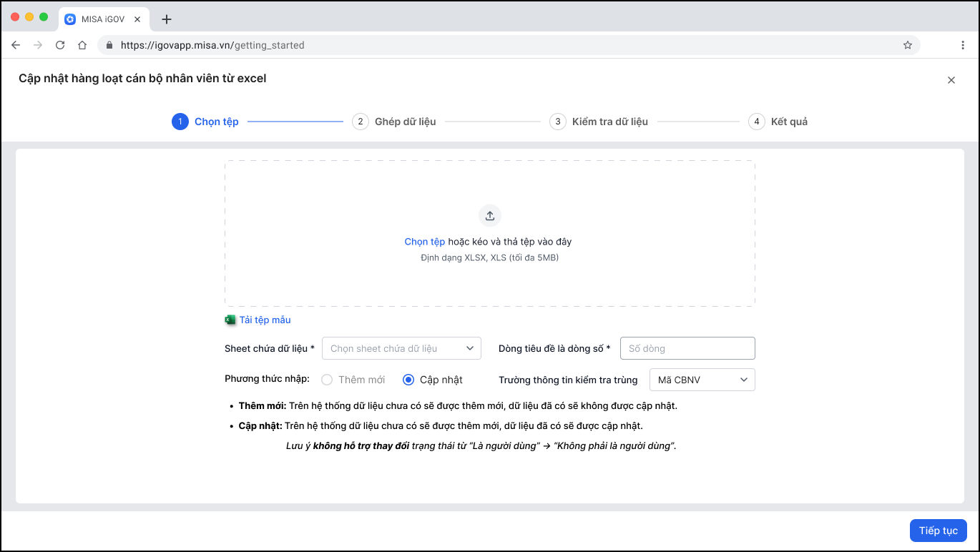Image resolution: width=980 pixels, height=552 pixels.
Task: Select the Cập nhật radio option
Action: coord(408,380)
